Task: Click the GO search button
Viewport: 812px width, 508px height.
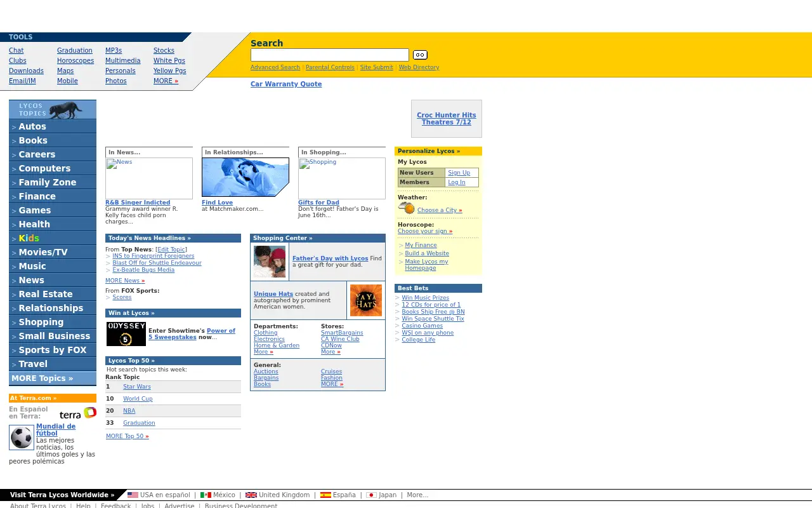Action: [420, 55]
